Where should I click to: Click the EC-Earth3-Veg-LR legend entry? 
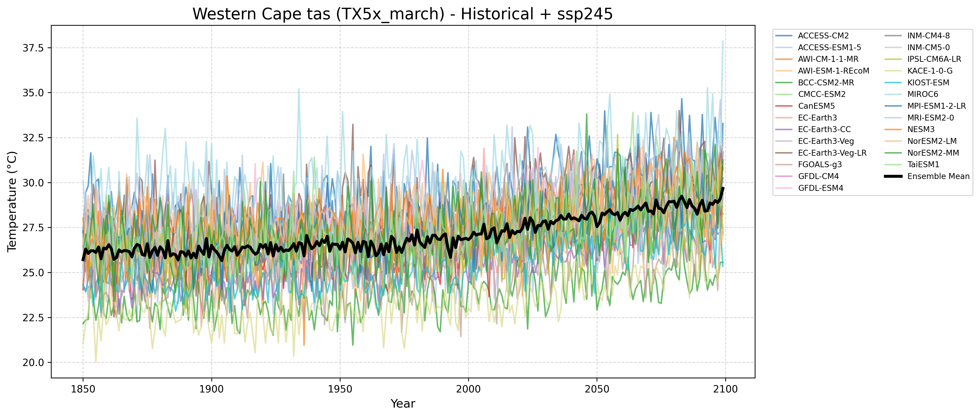point(832,153)
